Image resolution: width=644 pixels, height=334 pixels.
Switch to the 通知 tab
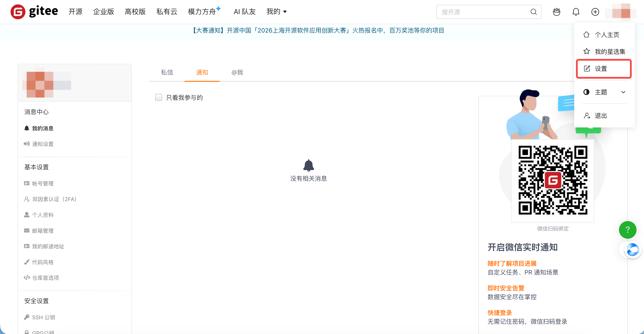pos(202,72)
